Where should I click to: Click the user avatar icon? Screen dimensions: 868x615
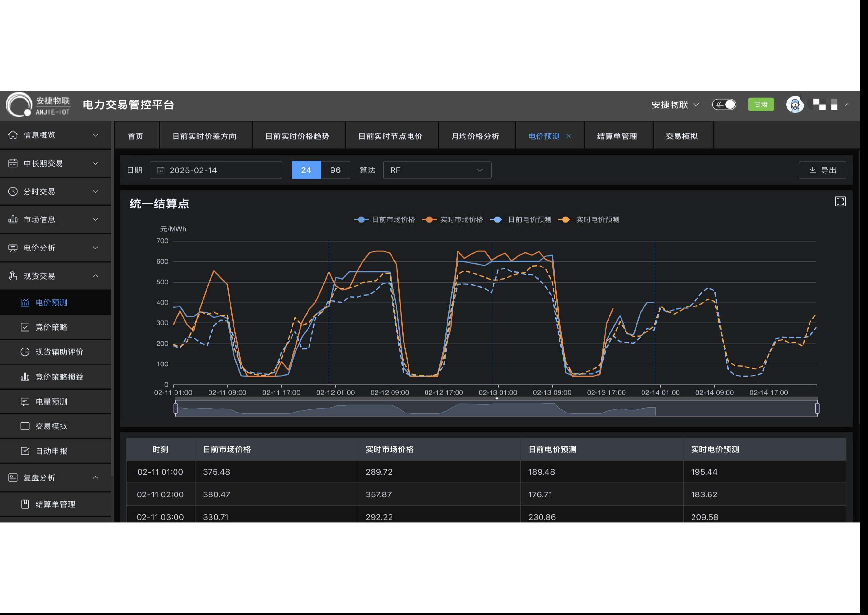(794, 105)
